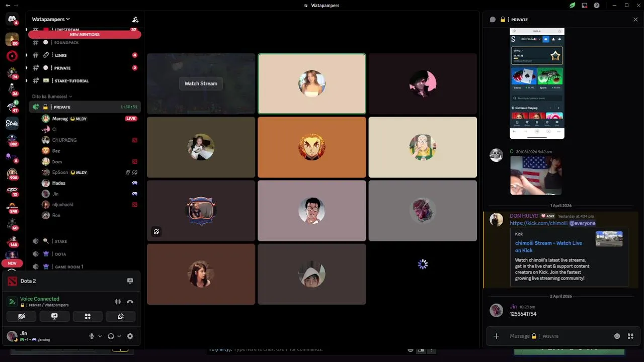Collapse the Dito ka Bumoses! category
The image size is (644, 362).
(x=52, y=97)
